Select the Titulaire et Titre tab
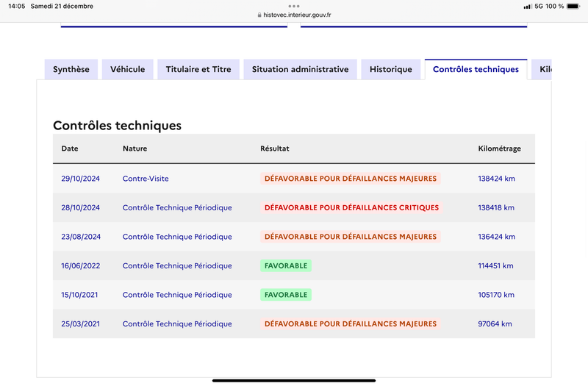Image resolution: width=588 pixels, height=386 pixels. click(x=198, y=69)
